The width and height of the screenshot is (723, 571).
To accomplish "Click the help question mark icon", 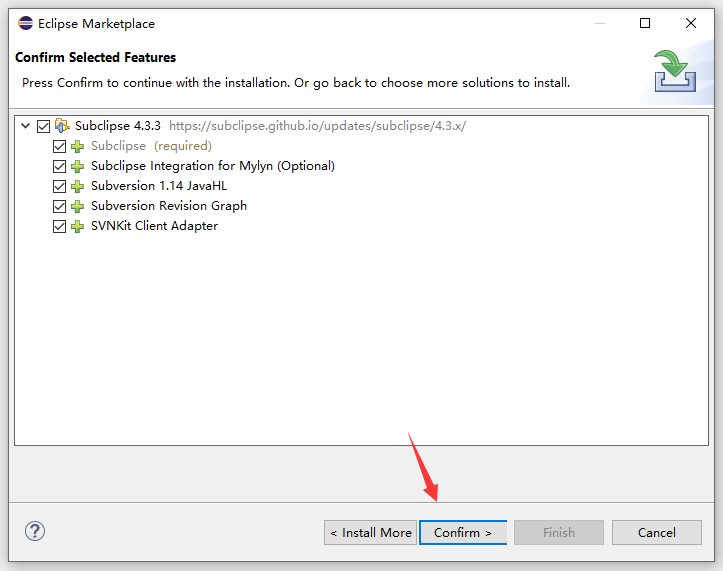I will click(35, 532).
